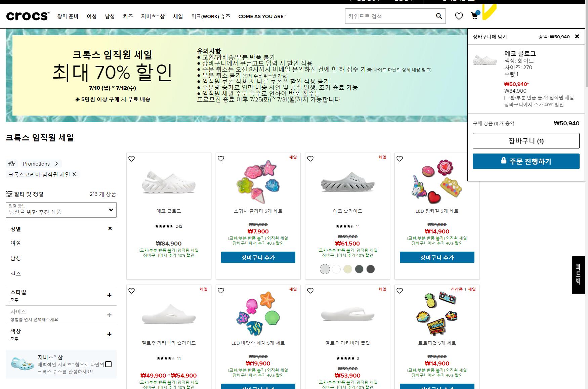Screen dimensions: 588x389
Task: Open the 에코 슬라이드 product image
Action: click(347, 182)
